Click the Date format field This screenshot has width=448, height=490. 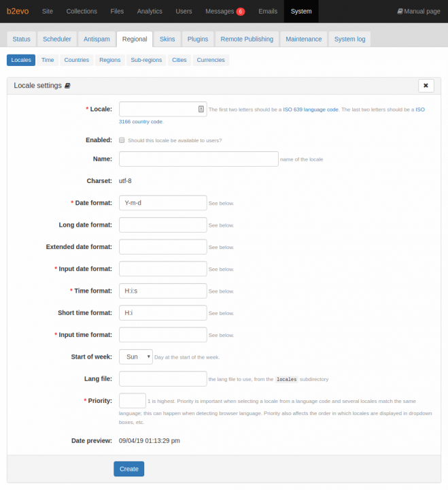tap(163, 203)
